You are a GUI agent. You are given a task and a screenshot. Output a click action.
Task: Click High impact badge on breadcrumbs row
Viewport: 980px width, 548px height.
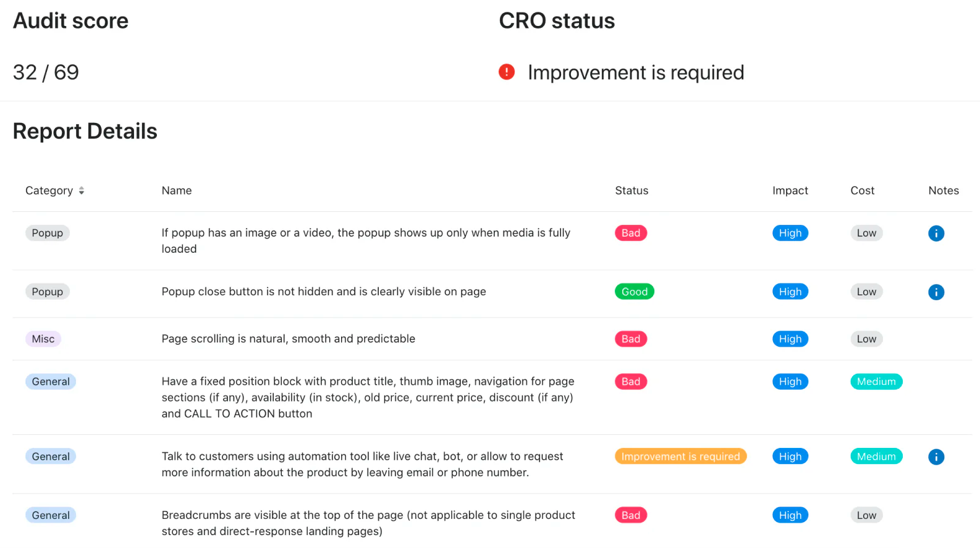pyautogui.click(x=790, y=515)
